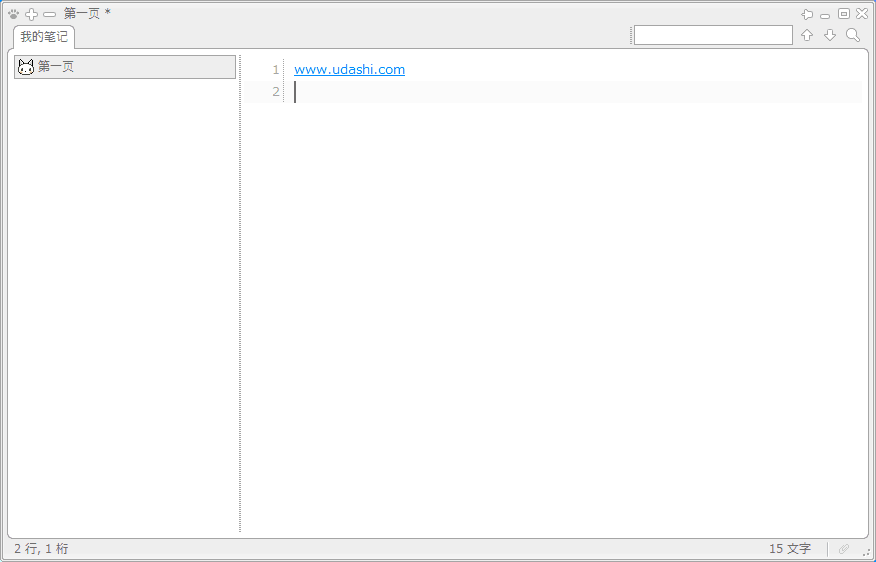
Task: Click line number 2 in the gutter
Action: click(x=275, y=92)
